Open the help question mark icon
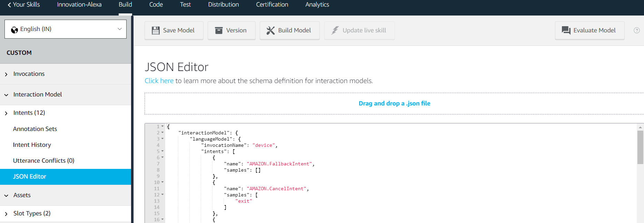Viewport: 644px width, 223px height. 637,30
